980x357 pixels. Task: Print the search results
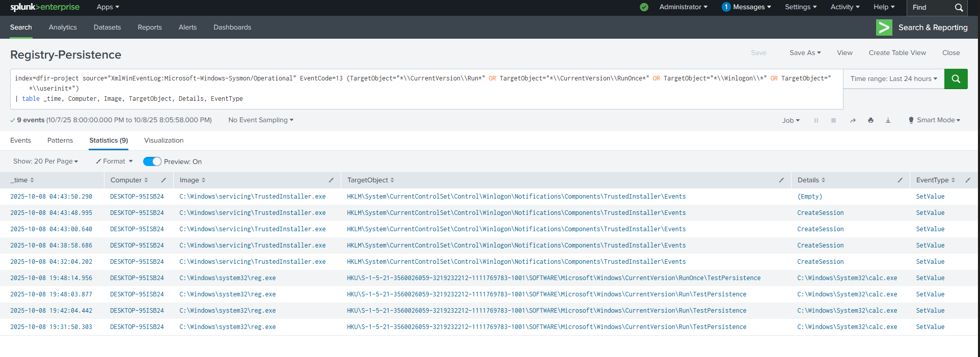point(870,121)
